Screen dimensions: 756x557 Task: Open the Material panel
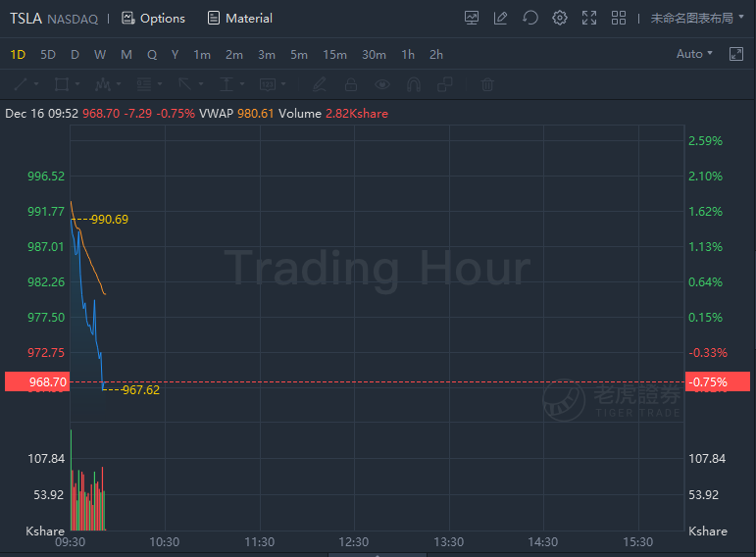click(x=239, y=19)
